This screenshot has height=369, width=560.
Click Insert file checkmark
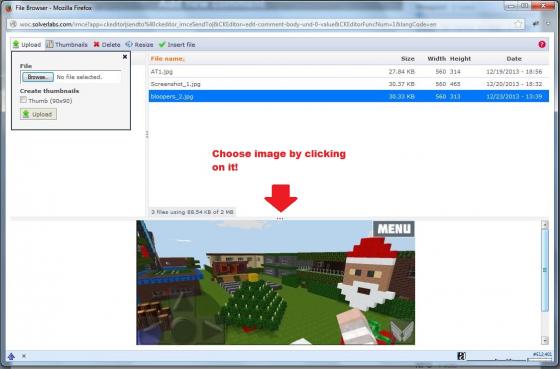pyautogui.click(x=162, y=45)
